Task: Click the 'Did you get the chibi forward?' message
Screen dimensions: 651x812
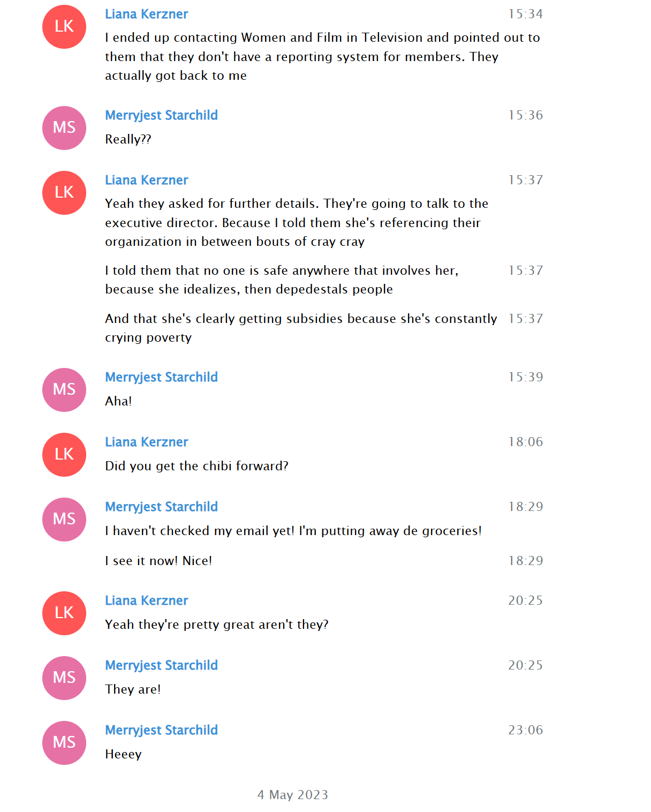Action: [x=196, y=466]
